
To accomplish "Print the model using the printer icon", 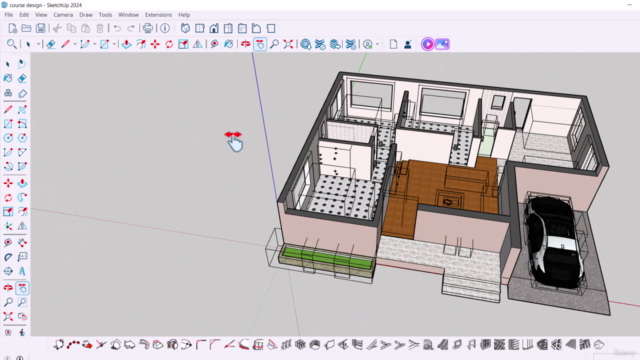I will click(148, 28).
